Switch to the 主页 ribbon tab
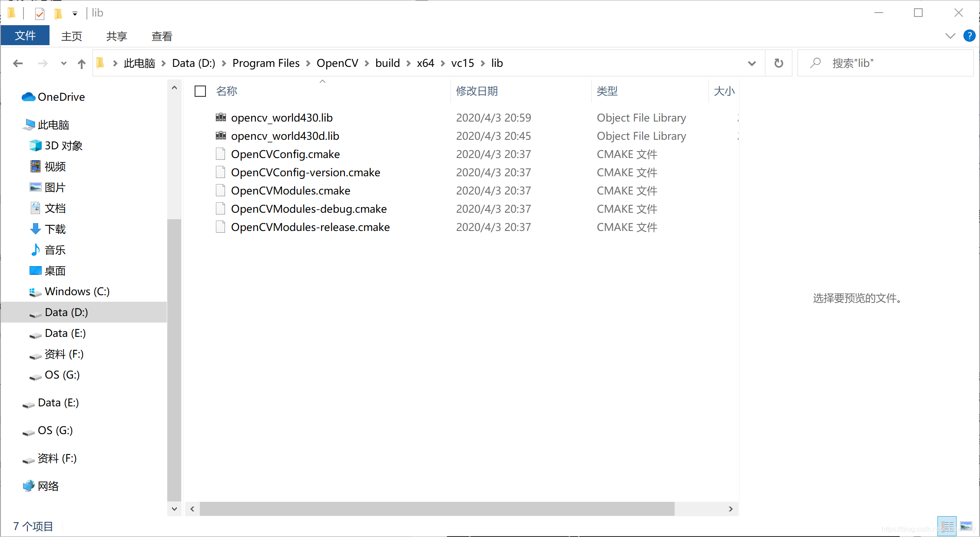This screenshot has height=537, width=980. click(72, 36)
